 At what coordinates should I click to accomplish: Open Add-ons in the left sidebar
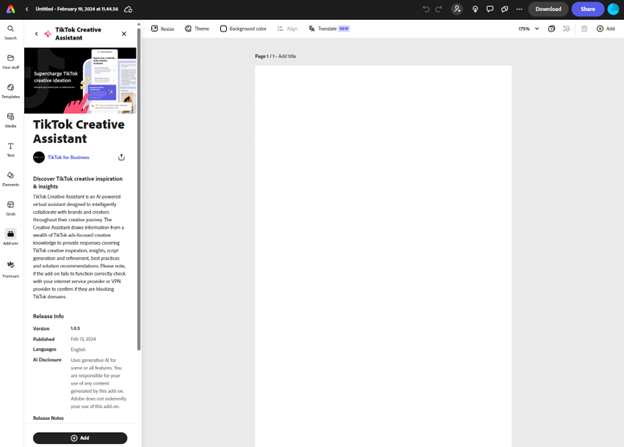coord(11,237)
